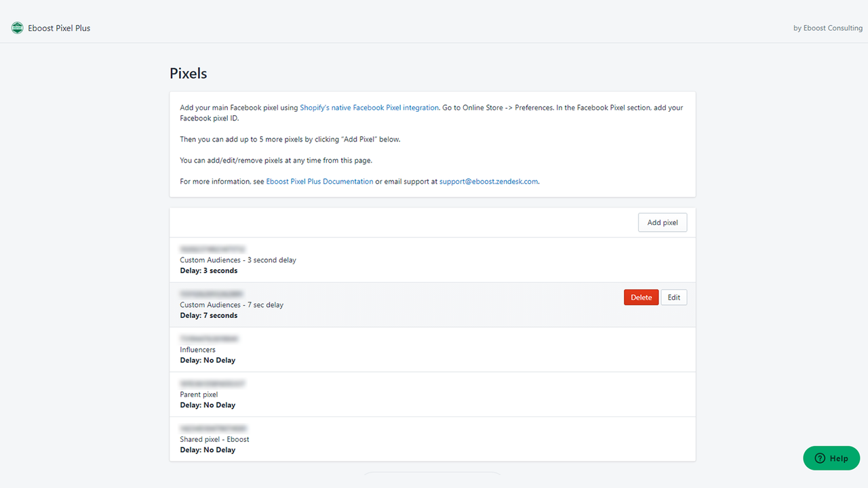868x488 pixels.
Task: Click 'Delay: No Delay' under Influencers
Action: pos(208,361)
